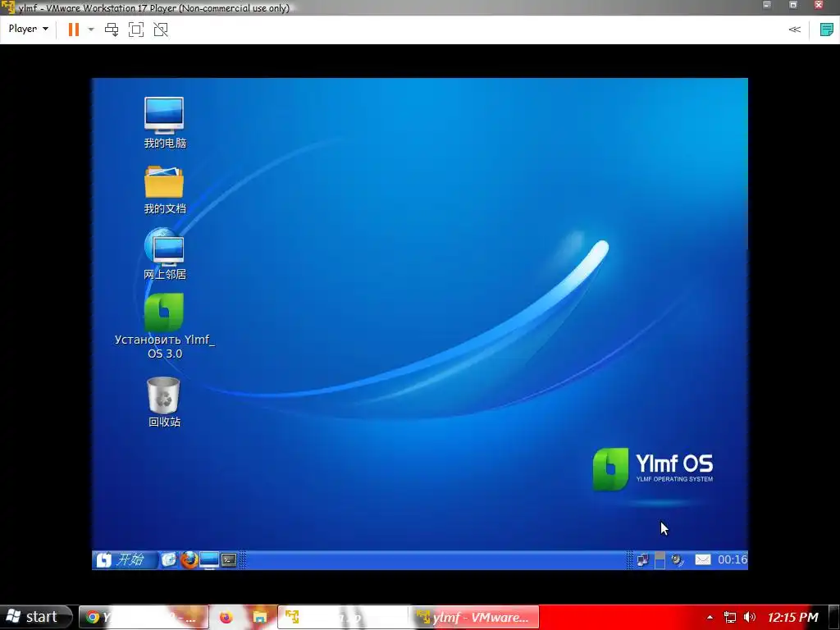The height and width of the screenshot is (630, 840).
Task: Click the 12:15 PM Windows clock
Action: pos(793,618)
